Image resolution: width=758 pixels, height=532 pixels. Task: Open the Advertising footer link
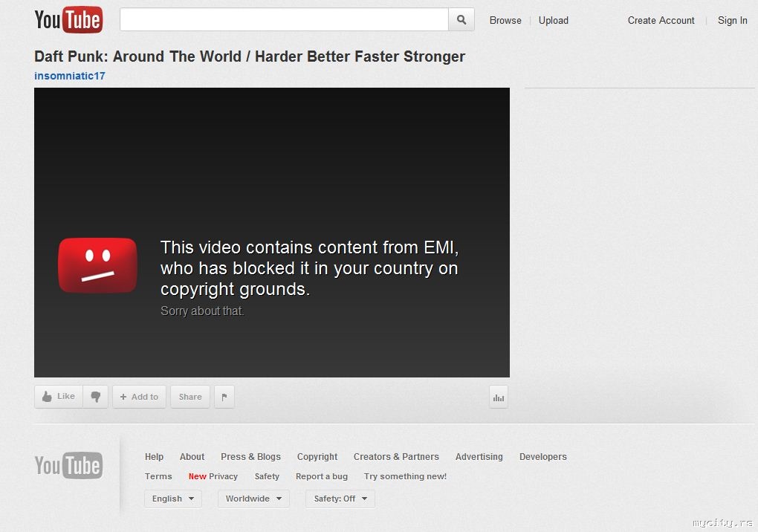(x=479, y=457)
